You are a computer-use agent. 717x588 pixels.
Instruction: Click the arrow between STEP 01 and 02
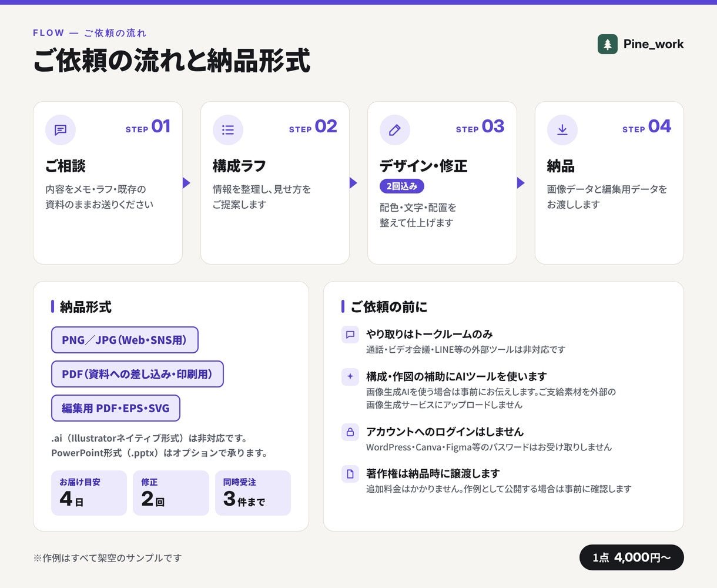186,183
